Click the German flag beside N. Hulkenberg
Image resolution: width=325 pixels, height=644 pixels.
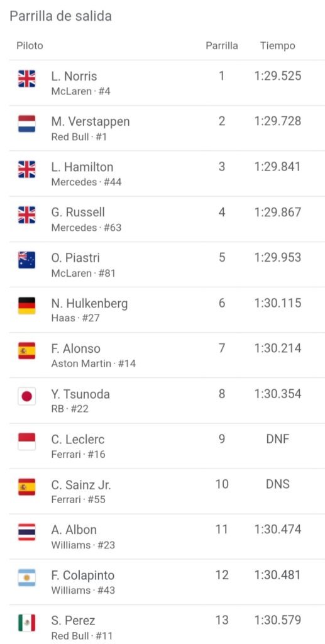coord(26,306)
